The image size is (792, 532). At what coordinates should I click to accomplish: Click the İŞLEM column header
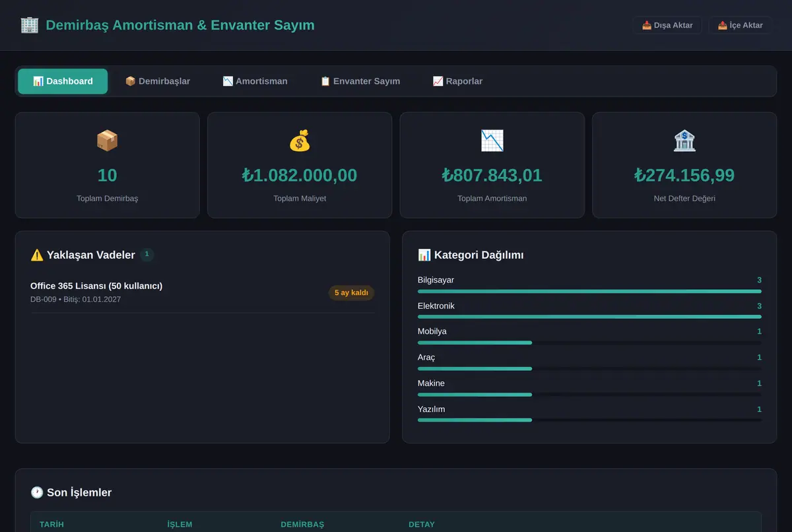coord(180,525)
